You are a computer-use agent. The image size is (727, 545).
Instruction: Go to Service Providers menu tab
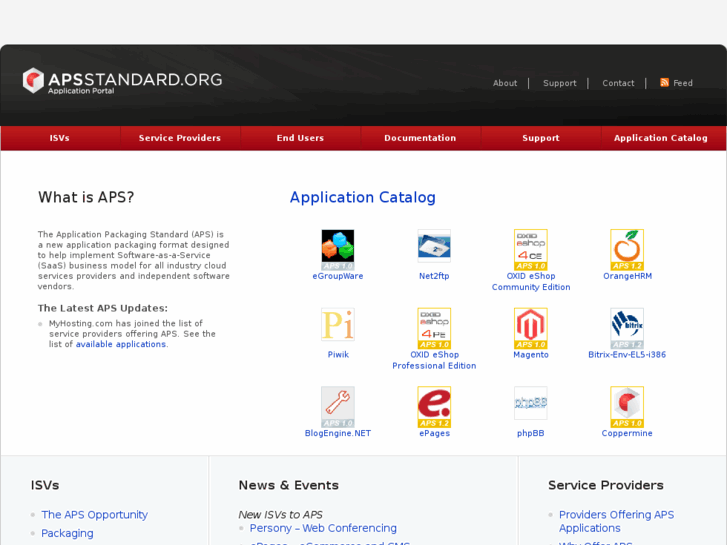coord(180,138)
